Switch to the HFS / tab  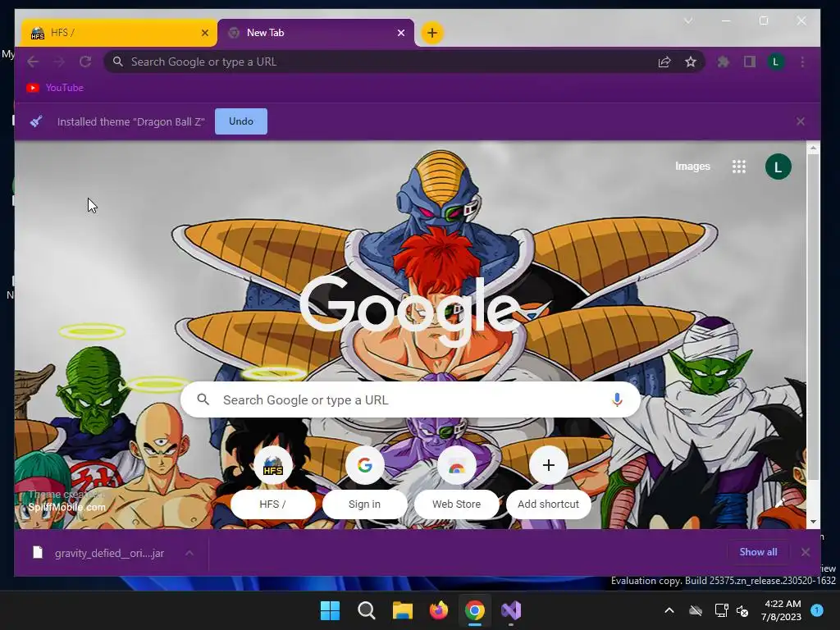119,33
